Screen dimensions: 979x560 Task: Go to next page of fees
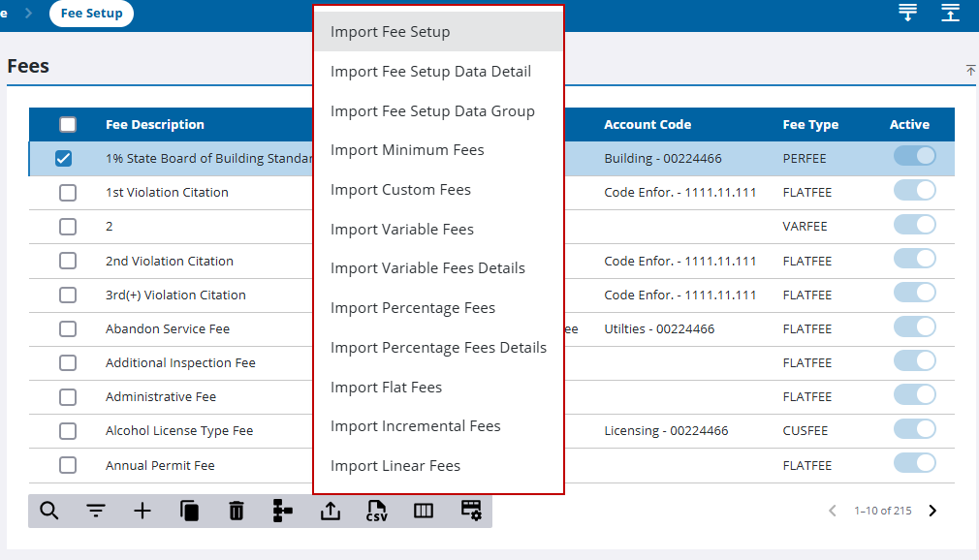tap(932, 511)
